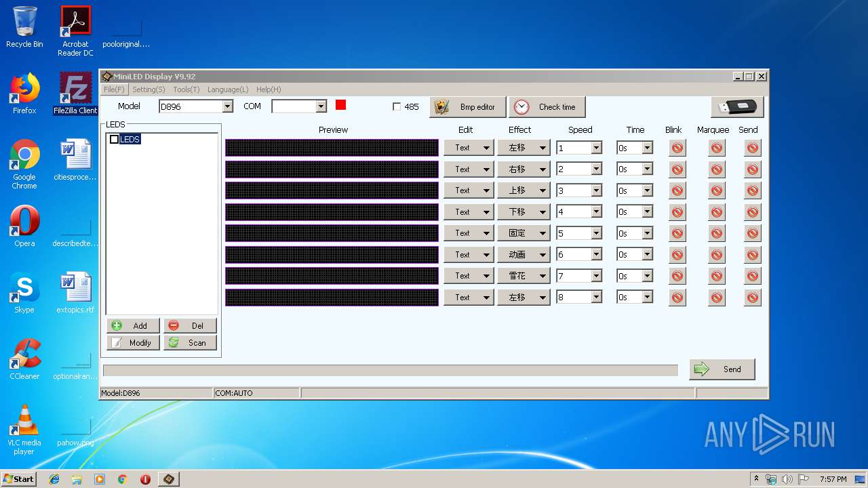Image resolution: width=868 pixels, height=488 pixels.
Task: Open FileZilla Client desktop shortcut
Action: tap(75, 94)
